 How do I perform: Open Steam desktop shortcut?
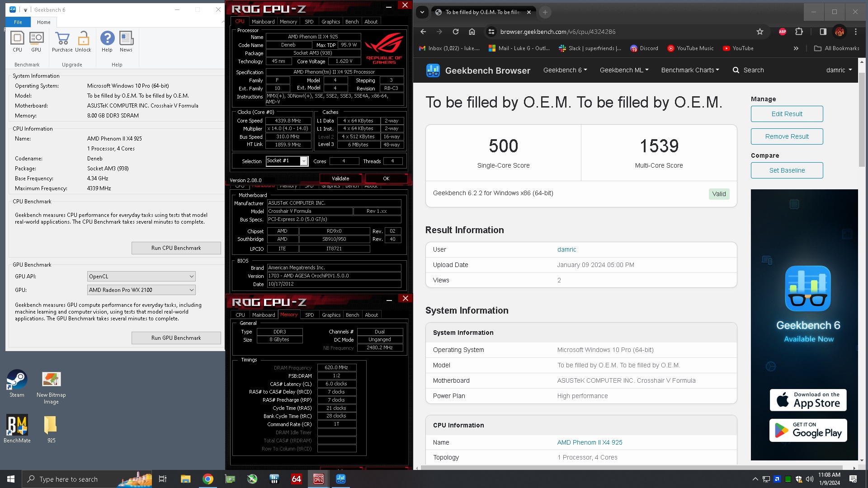[17, 384]
